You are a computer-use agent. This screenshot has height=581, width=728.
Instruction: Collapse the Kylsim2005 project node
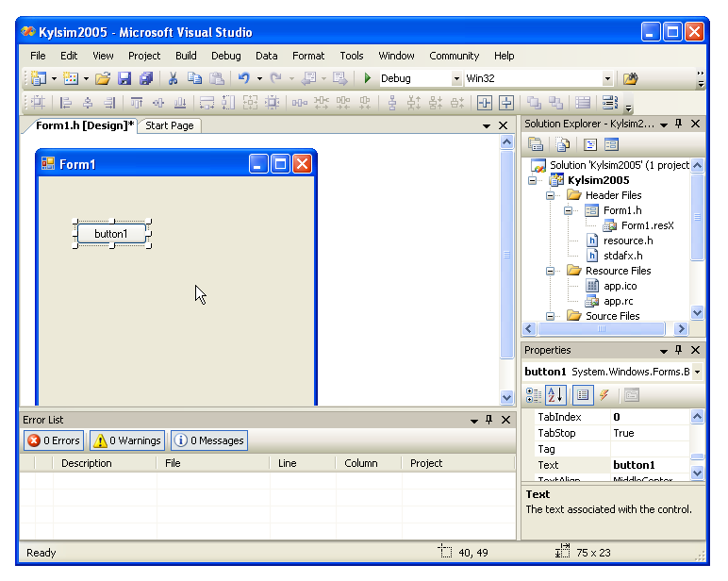pyautogui.click(x=533, y=180)
